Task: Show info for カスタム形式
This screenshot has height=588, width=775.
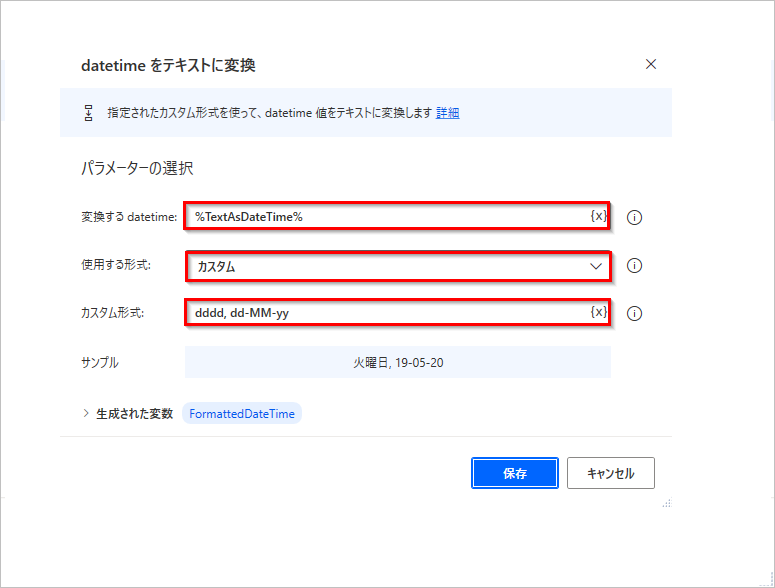Action: (x=634, y=313)
